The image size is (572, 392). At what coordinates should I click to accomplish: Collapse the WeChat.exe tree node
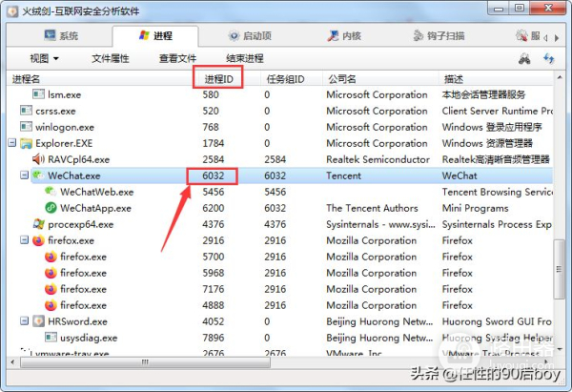24,175
